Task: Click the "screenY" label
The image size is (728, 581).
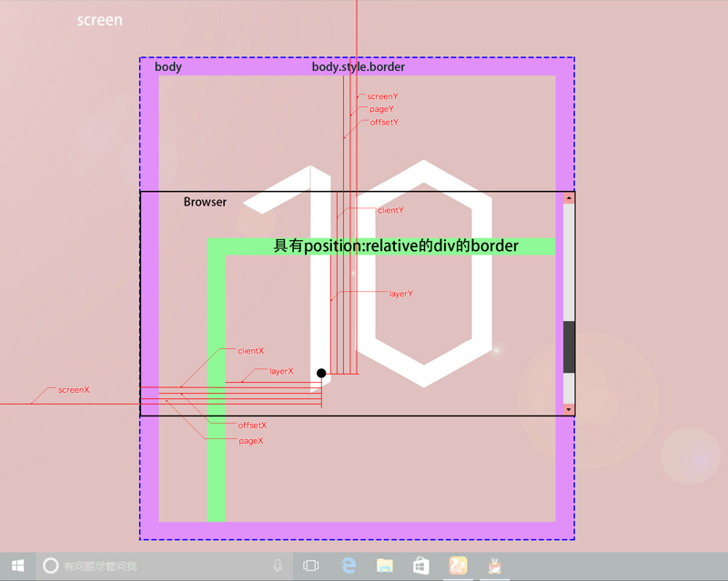Action: click(382, 96)
